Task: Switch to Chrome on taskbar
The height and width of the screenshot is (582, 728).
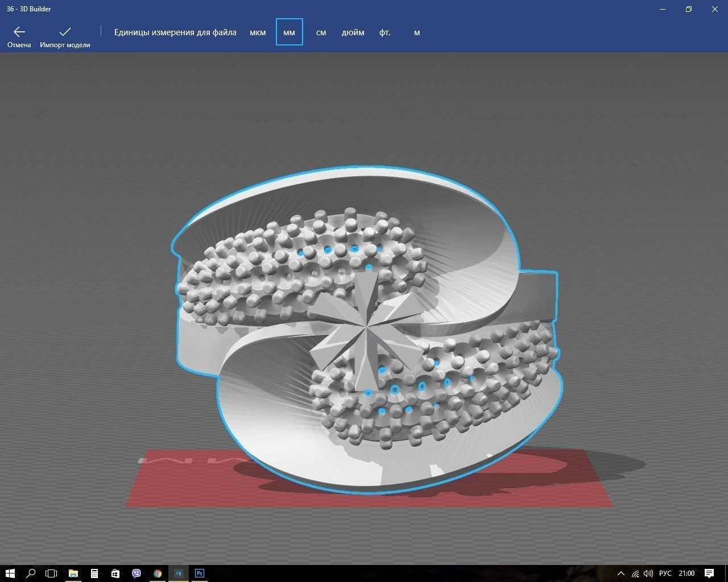Action: pyautogui.click(x=158, y=573)
